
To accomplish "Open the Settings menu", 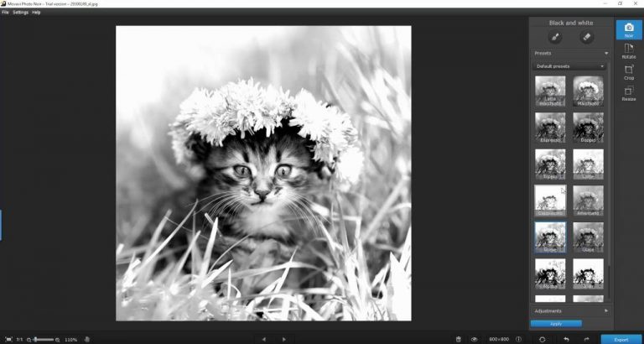I will pyautogui.click(x=20, y=13).
